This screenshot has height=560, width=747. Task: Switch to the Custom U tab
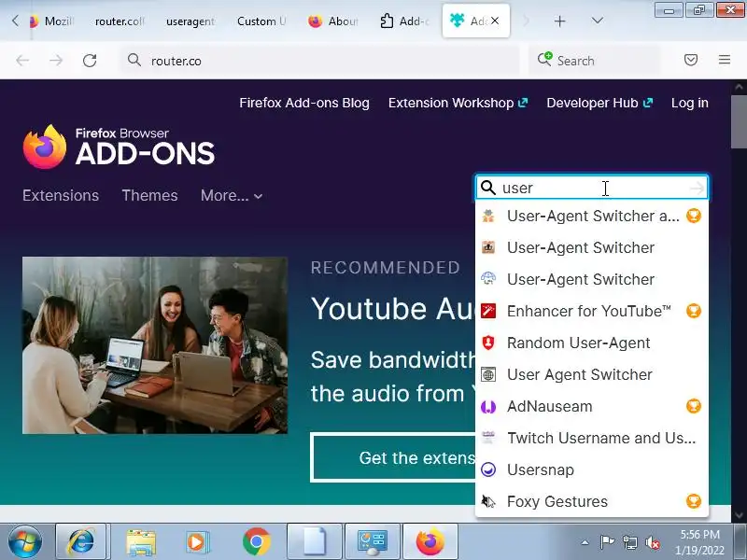tap(261, 21)
